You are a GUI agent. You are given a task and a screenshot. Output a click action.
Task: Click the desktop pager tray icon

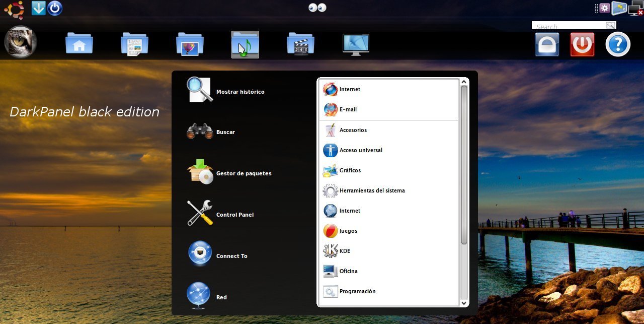tap(619, 8)
